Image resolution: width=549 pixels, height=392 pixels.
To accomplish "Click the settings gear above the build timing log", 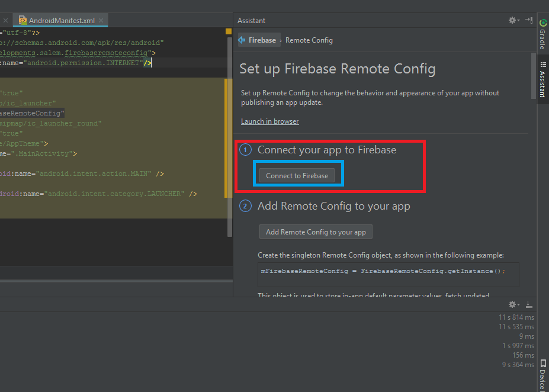I will (x=512, y=304).
